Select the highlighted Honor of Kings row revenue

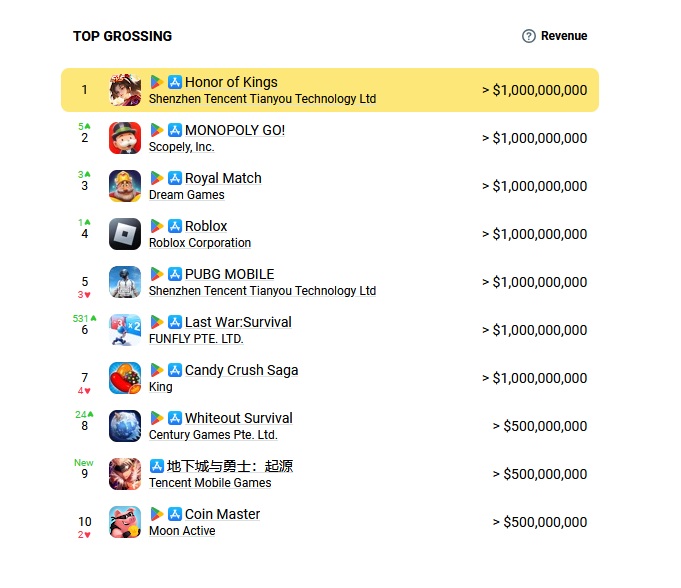[534, 90]
